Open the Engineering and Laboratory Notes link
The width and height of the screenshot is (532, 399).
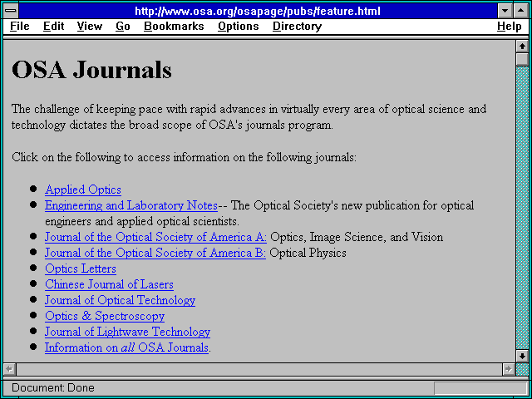(131, 205)
